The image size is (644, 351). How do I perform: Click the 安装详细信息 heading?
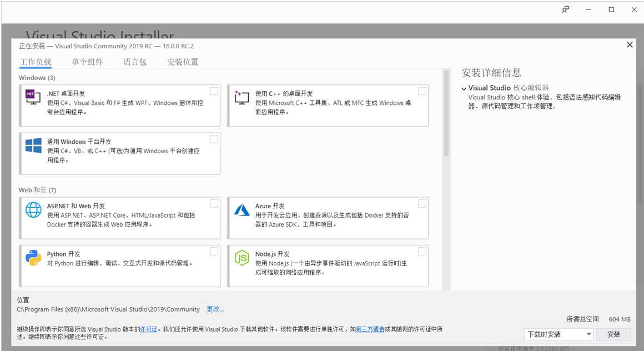click(491, 73)
